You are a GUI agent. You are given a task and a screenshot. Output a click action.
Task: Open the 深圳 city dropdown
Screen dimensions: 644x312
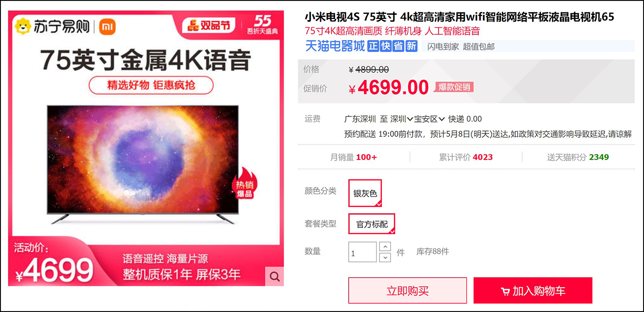click(x=402, y=119)
